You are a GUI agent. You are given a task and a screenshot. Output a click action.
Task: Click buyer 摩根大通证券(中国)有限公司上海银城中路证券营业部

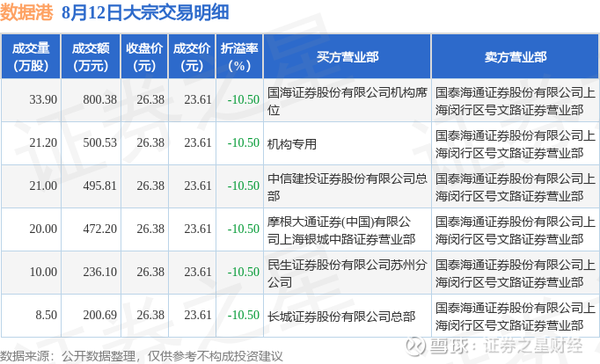click(x=341, y=230)
